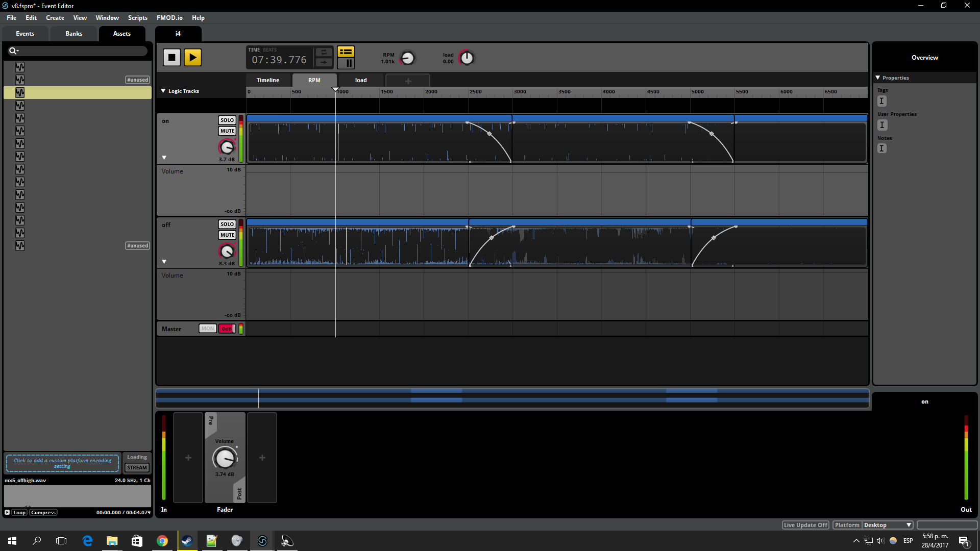
Task: Open Steam from the Windows taskbar
Action: pos(187,541)
